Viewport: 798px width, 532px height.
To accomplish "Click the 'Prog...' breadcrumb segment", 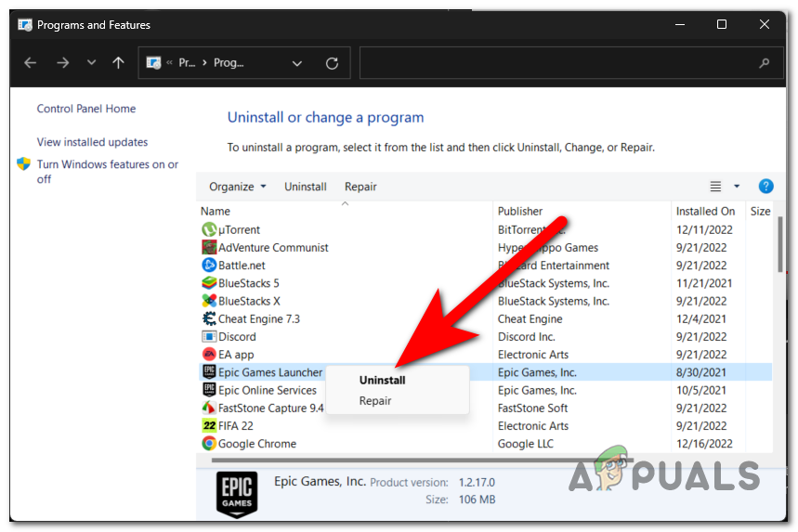I will (229, 62).
